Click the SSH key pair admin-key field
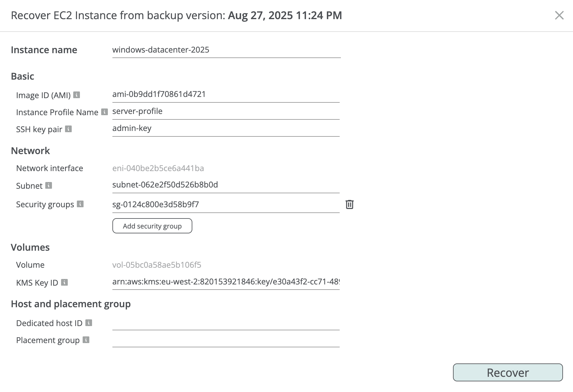This screenshot has width=573, height=392. click(225, 129)
